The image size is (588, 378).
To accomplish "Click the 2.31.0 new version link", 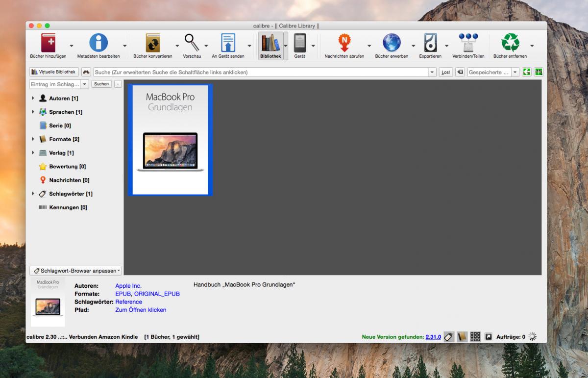I will tap(433, 337).
